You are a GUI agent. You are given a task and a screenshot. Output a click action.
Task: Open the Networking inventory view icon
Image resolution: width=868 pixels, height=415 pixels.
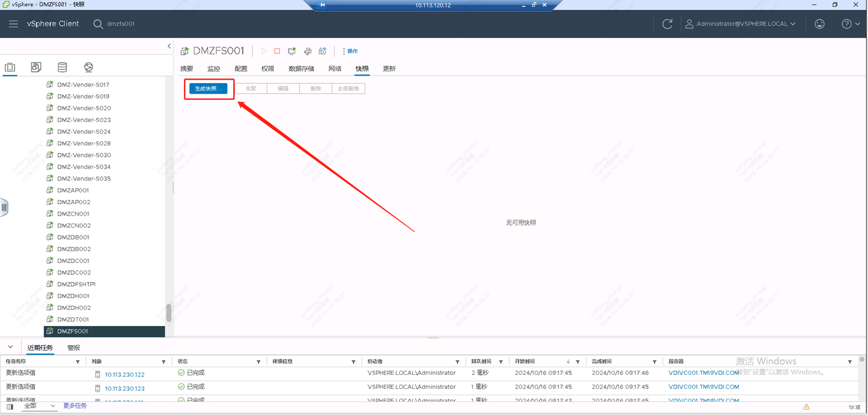tap(88, 67)
